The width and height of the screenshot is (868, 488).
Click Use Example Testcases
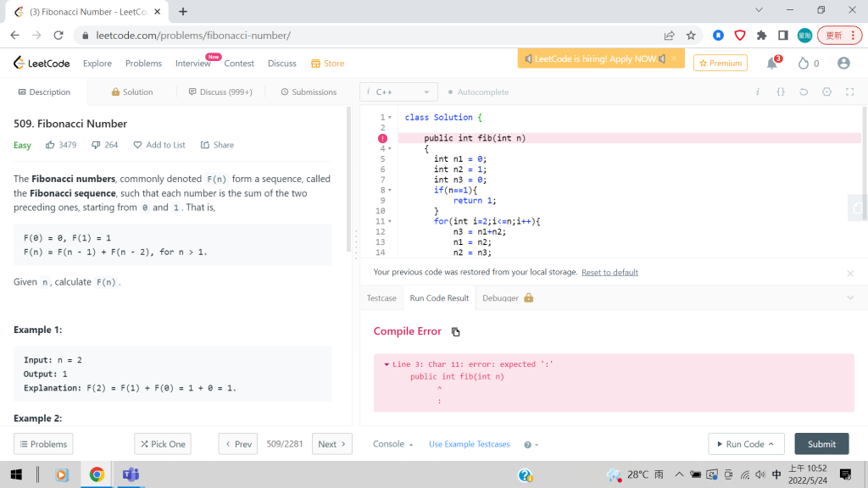[x=469, y=444]
